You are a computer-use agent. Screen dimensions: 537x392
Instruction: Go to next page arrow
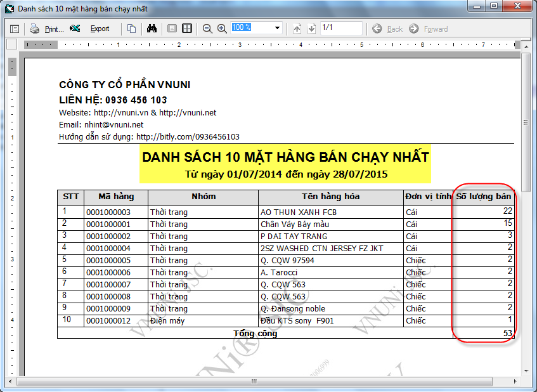tap(311, 29)
